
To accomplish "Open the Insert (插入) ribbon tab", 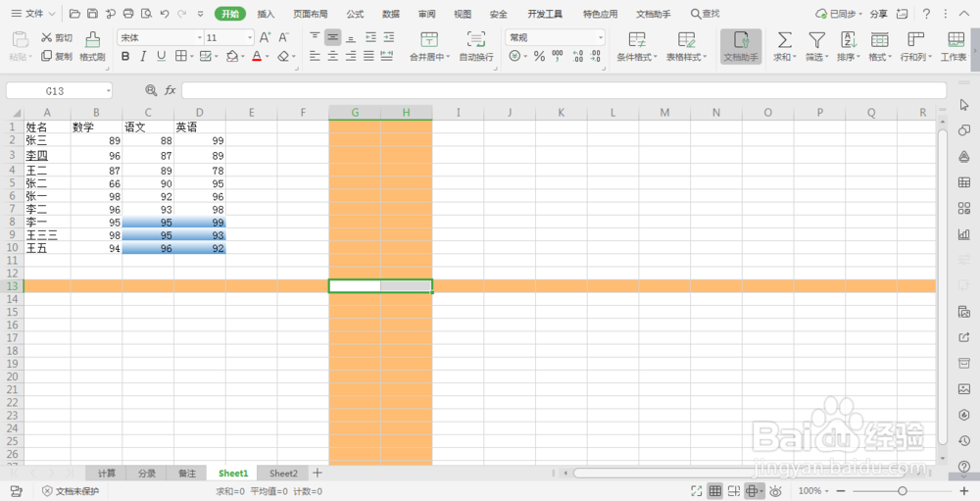I will click(266, 14).
